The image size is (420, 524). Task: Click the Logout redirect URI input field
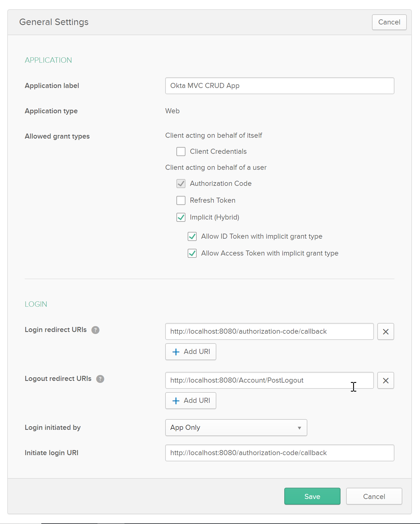[269, 381]
